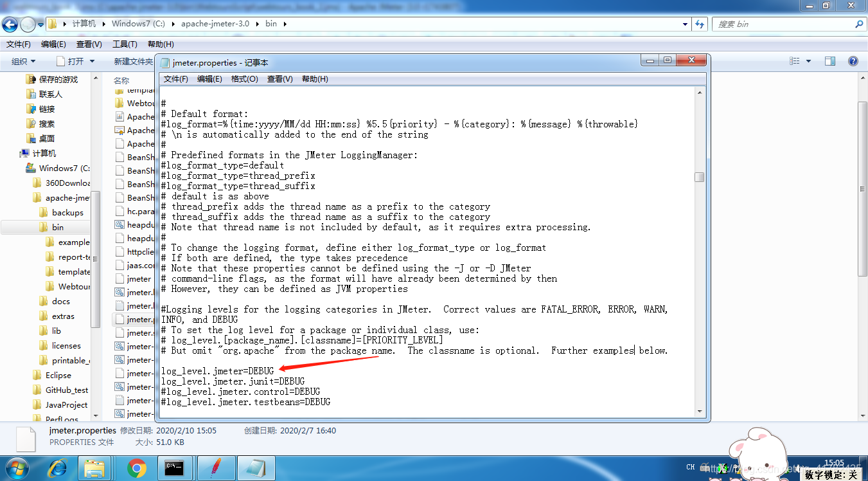This screenshot has width=868, height=481.
Task: Select 保存的游戏 in the folder tree
Action: 51,79
